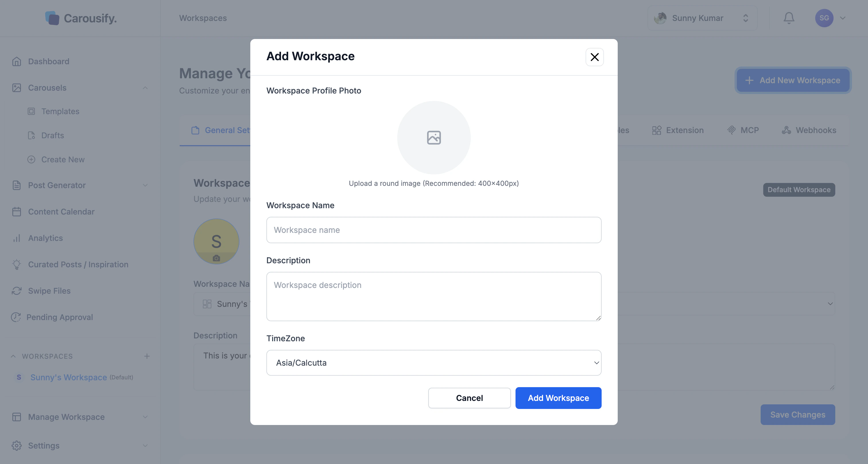868x464 pixels.
Task: Click the Carousify logo icon
Action: (52, 18)
